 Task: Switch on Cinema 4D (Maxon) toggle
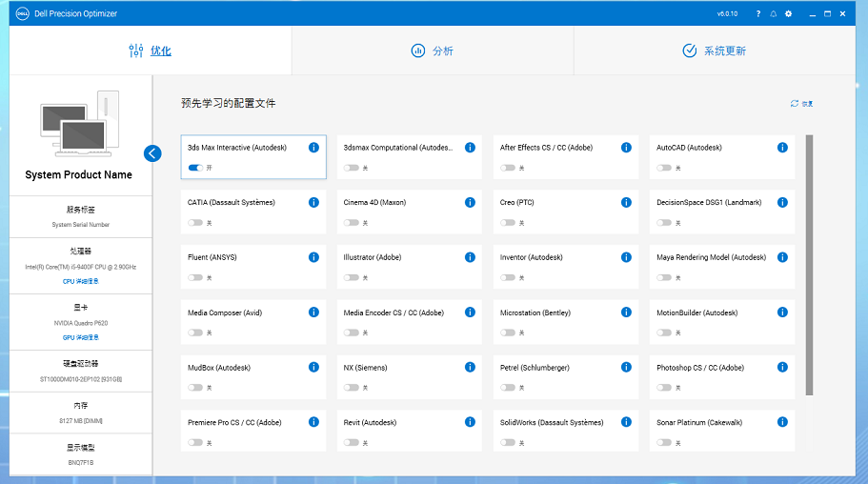click(x=352, y=223)
